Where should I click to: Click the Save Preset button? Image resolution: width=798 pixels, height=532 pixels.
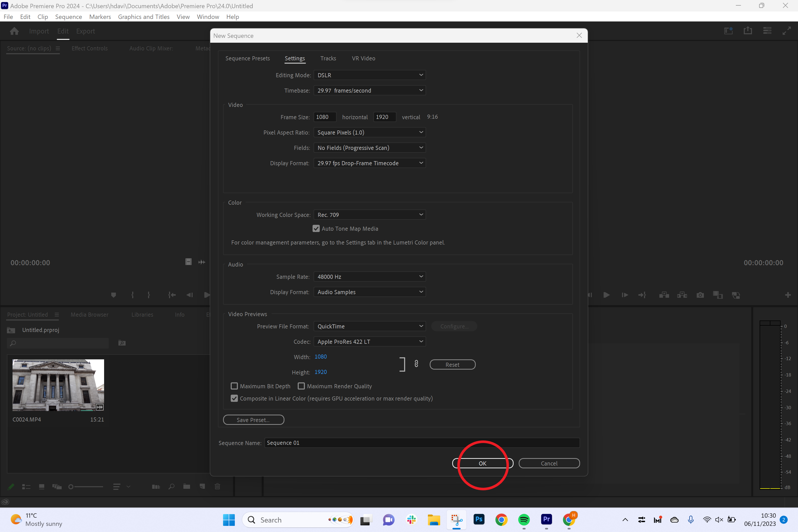pos(253,420)
